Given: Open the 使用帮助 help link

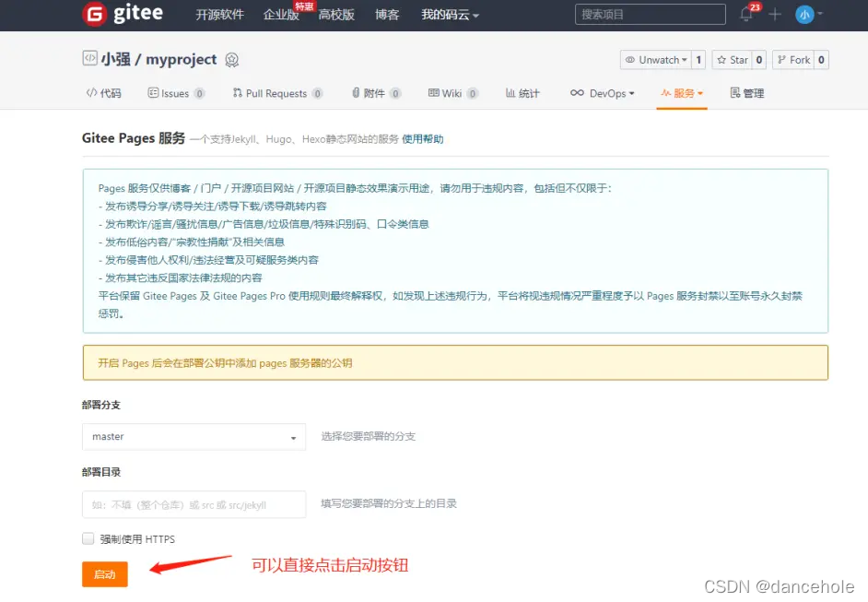Looking at the screenshot, I should [x=422, y=139].
